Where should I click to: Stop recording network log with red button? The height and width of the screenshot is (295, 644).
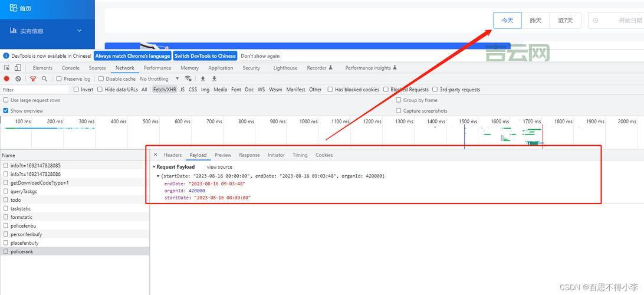6,78
